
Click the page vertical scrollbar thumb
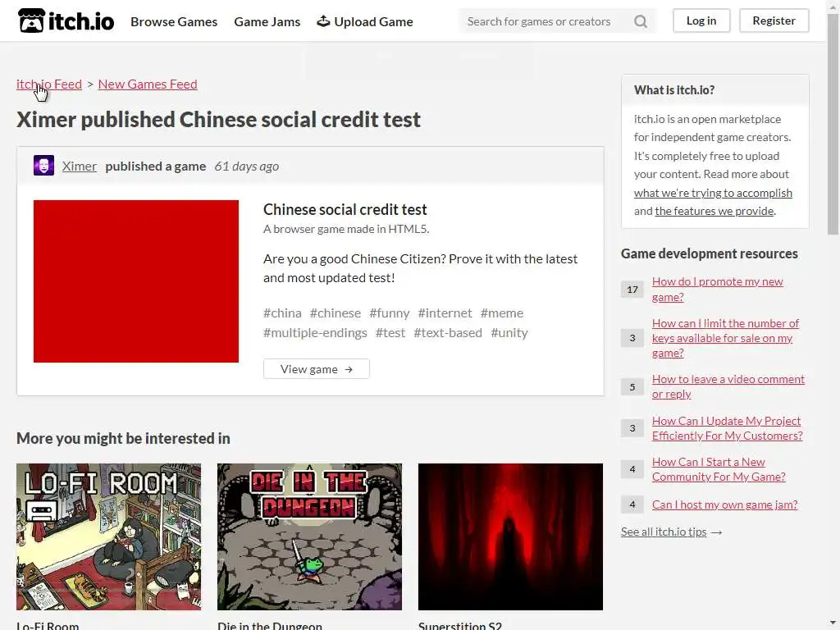coord(833,125)
